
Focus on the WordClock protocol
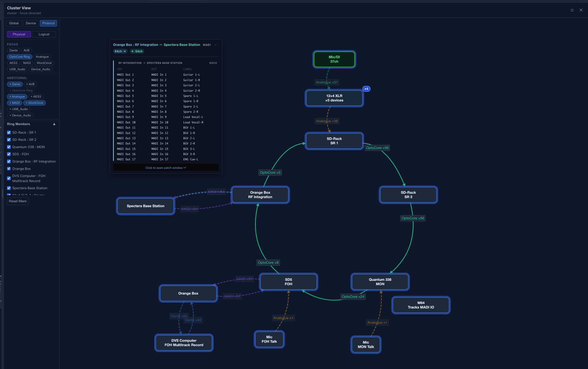click(x=44, y=63)
